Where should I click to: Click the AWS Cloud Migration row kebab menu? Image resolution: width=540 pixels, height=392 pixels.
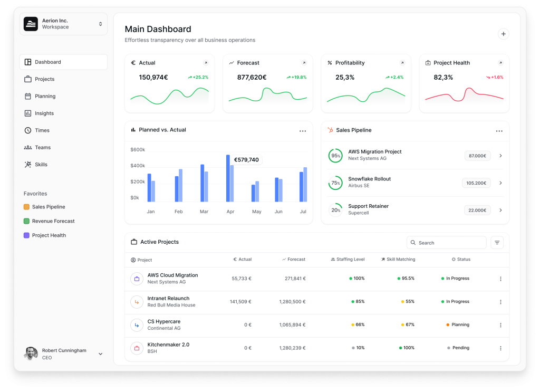pyautogui.click(x=500, y=279)
